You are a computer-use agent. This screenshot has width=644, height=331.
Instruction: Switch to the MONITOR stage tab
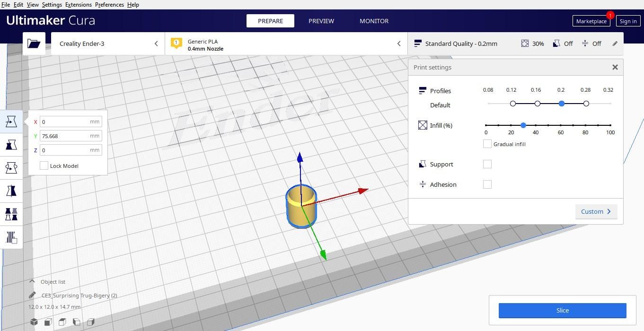tap(374, 21)
